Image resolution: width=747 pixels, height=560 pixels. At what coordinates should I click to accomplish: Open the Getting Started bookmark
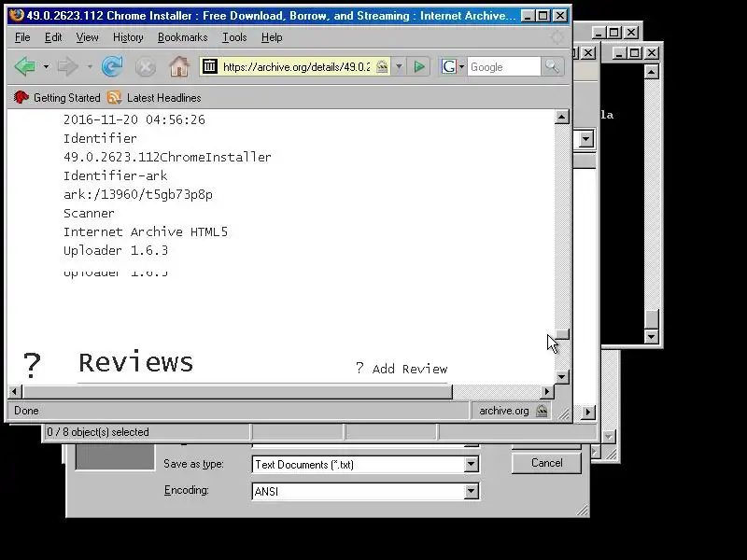pyautogui.click(x=57, y=98)
